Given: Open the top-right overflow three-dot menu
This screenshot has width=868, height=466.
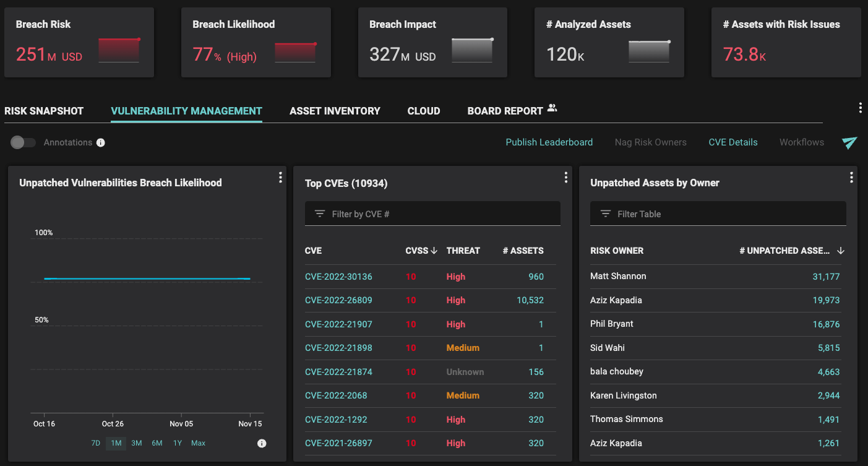Looking at the screenshot, I should coord(861,107).
